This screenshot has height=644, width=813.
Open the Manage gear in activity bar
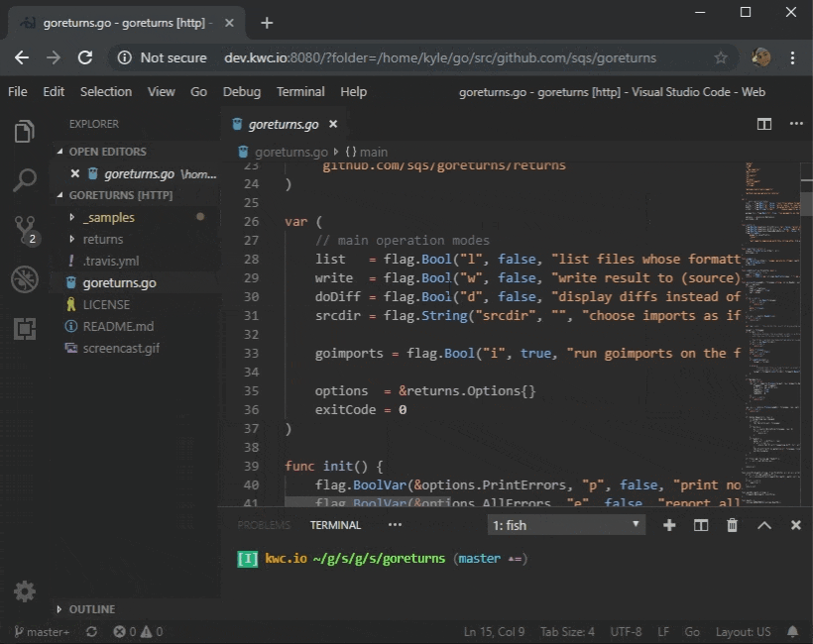(x=25, y=591)
